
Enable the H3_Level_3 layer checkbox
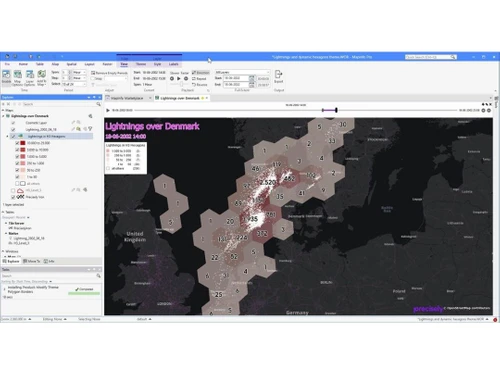(13, 190)
